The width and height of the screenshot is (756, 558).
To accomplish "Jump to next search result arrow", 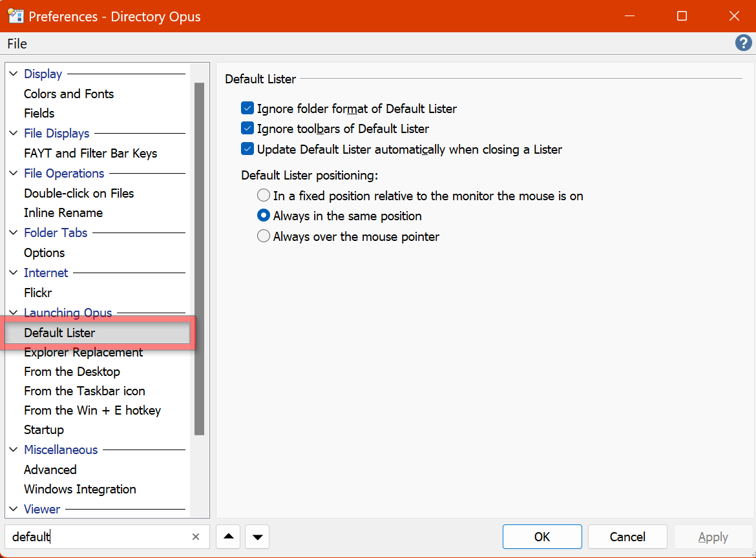I will coord(257,537).
